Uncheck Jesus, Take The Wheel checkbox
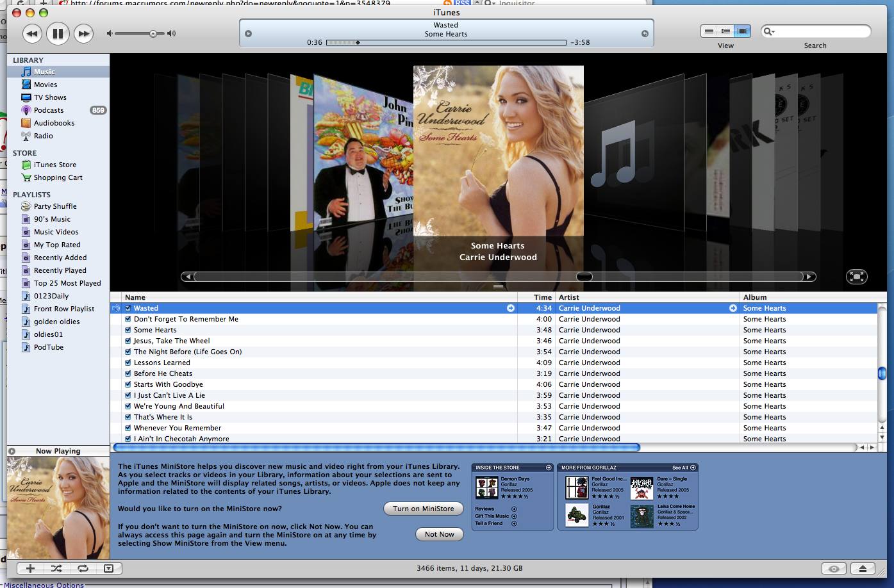The image size is (894, 588). point(128,341)
